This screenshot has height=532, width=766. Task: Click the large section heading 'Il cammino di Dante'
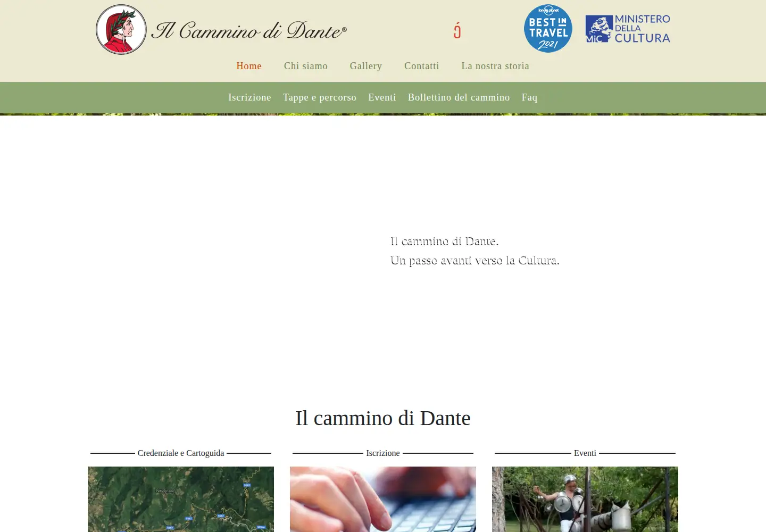point(383,418)
